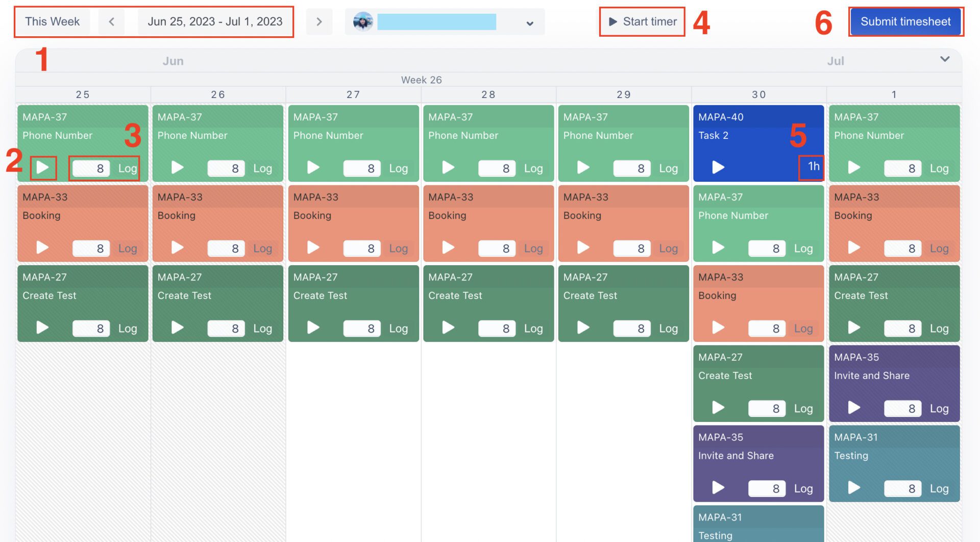Screen dimensions: 980x542
Task: Click the This Week button
Action: (53, 21)
